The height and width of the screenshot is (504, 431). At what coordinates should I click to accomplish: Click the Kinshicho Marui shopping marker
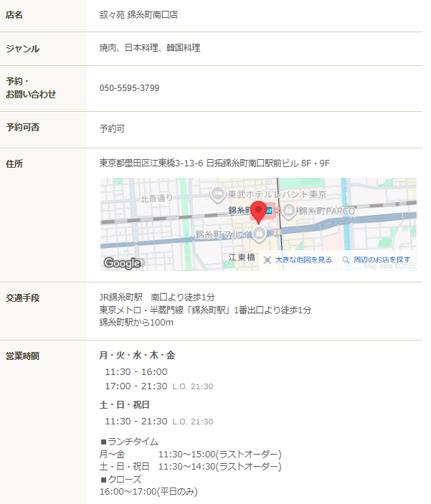tap(259, 234)
